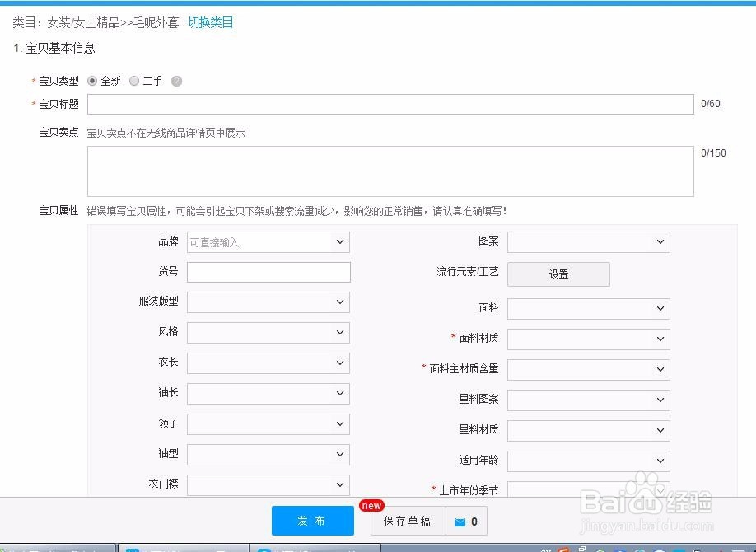
Task: Open the 衣门襟 dropdown
Action: point(268,485)
